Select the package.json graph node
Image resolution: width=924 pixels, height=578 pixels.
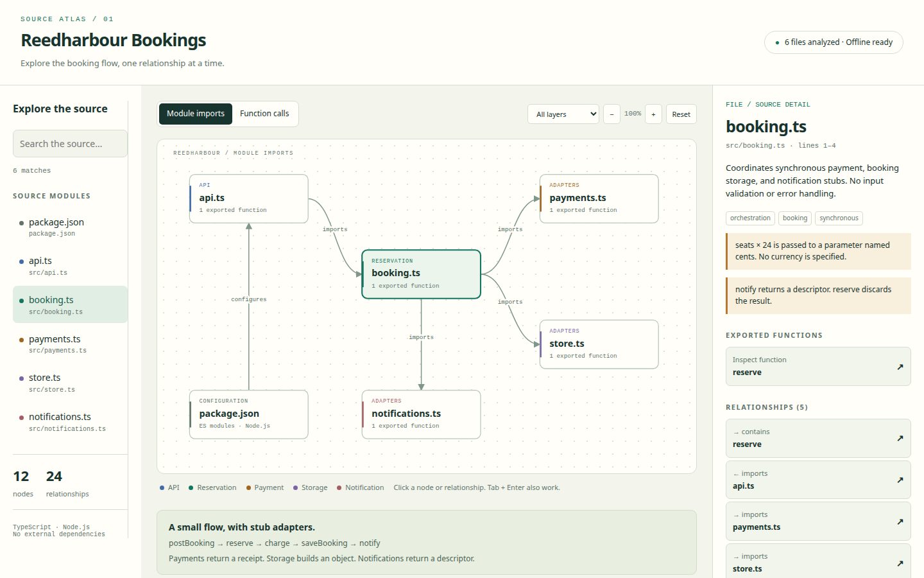249,414
